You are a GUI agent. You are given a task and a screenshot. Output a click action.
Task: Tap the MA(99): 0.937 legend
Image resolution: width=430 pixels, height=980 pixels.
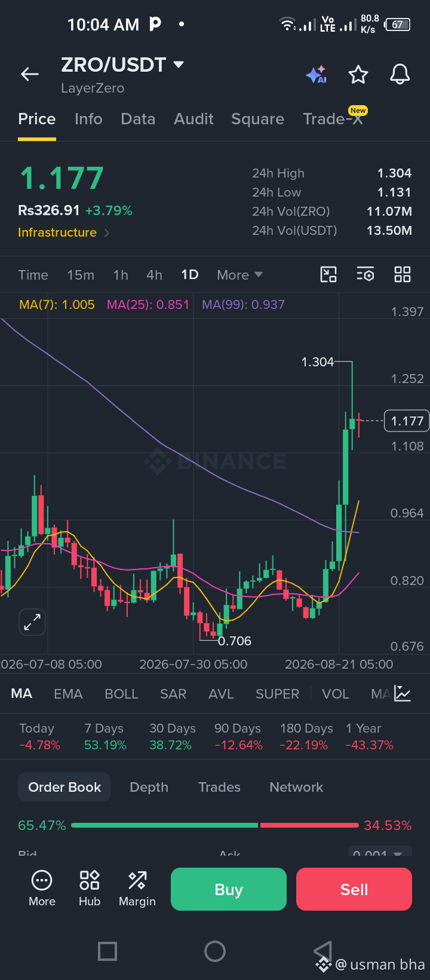coord(243,305)
